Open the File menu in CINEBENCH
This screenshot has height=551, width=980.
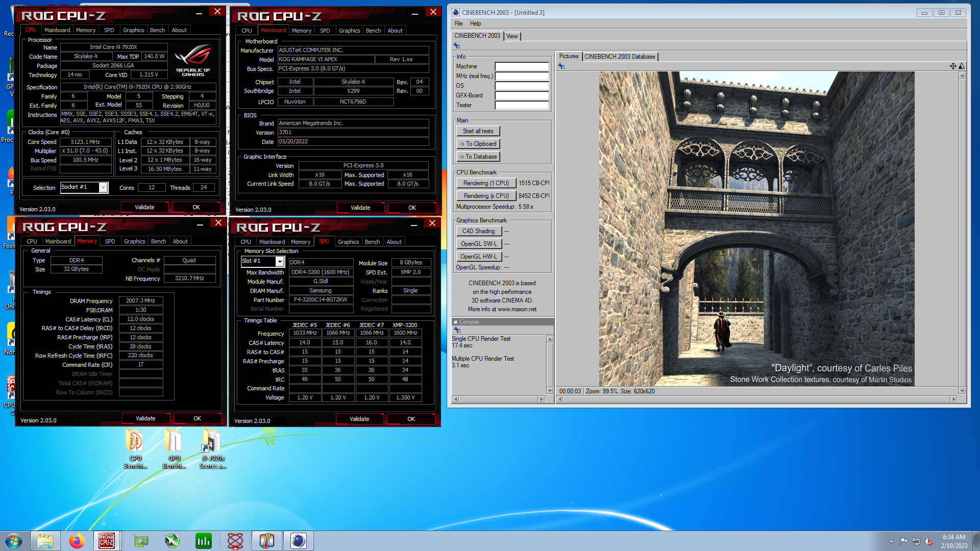[x=458, y=23]
